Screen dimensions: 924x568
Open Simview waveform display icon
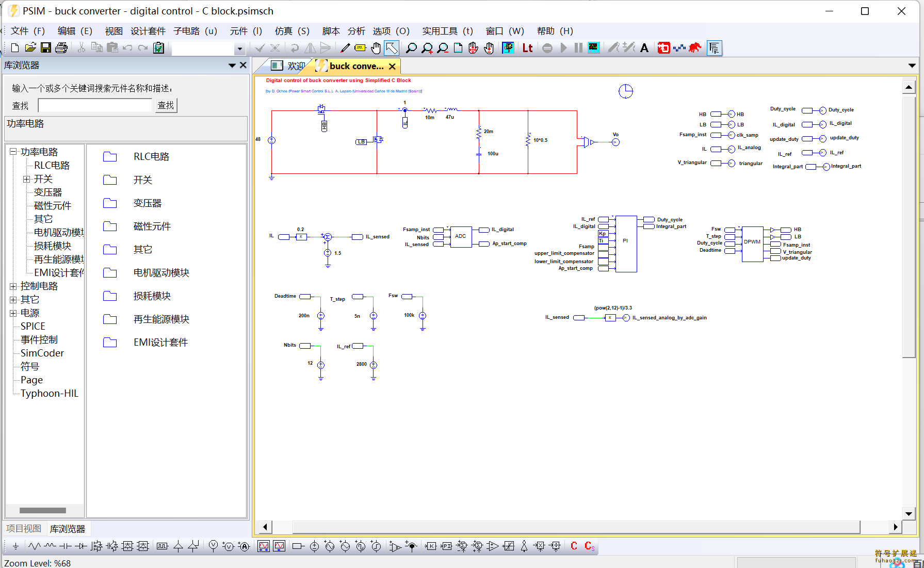[x=593, y=48]
